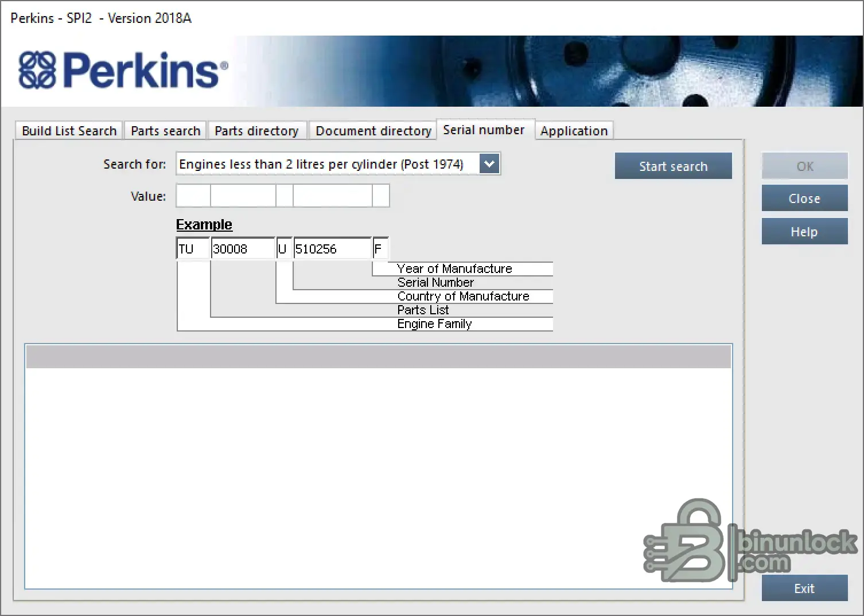The width and height of the screenshot is (864, 616).
Task: Click the example field containing 30008
Action: [243, 249]
